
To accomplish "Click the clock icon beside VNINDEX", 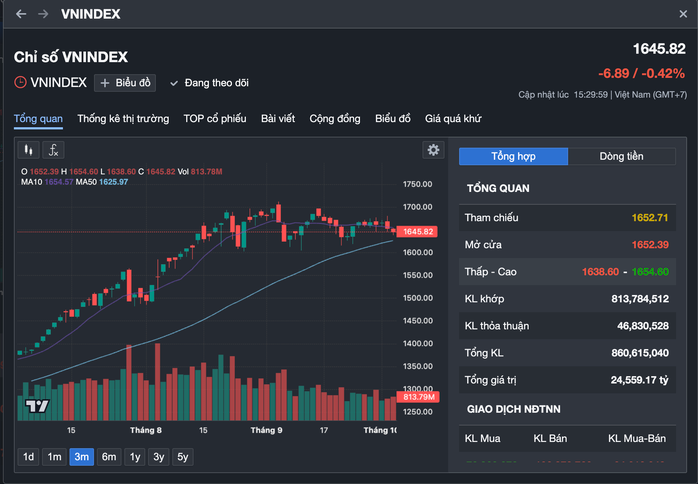I will point(20,82).
